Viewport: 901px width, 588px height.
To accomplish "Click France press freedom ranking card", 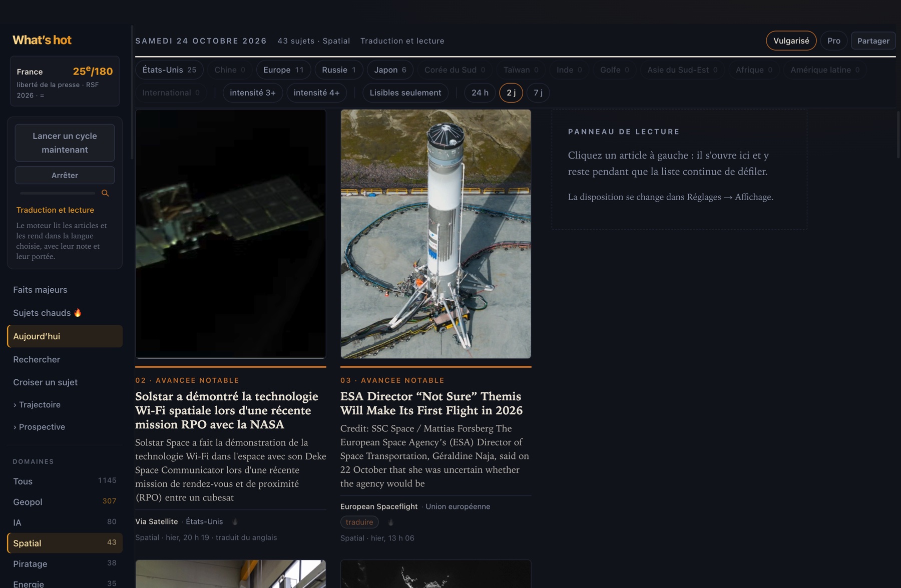I will click(65, 81).
